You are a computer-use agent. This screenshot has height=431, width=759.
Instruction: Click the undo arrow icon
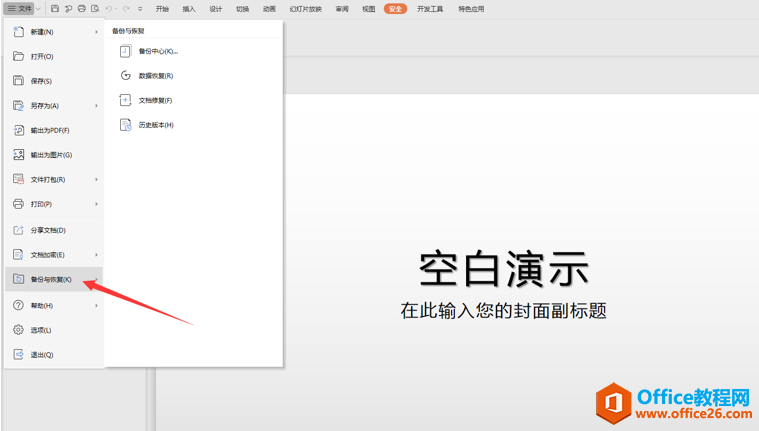point(109,9)
